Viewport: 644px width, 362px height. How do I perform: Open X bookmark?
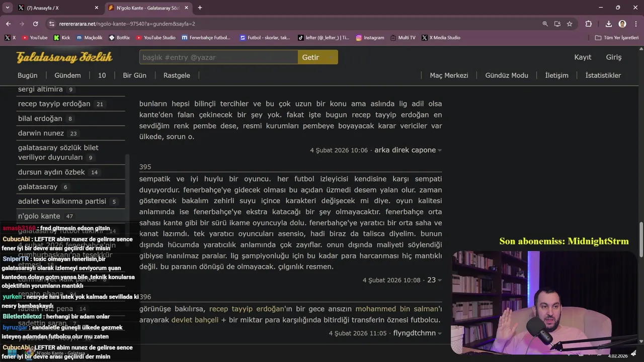pyautogui.click(x=10, y=38)
